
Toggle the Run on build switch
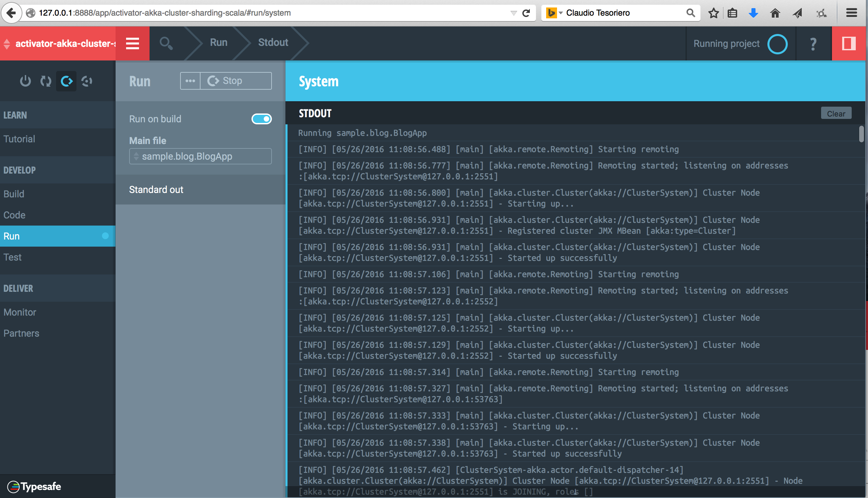coord(261,119)
